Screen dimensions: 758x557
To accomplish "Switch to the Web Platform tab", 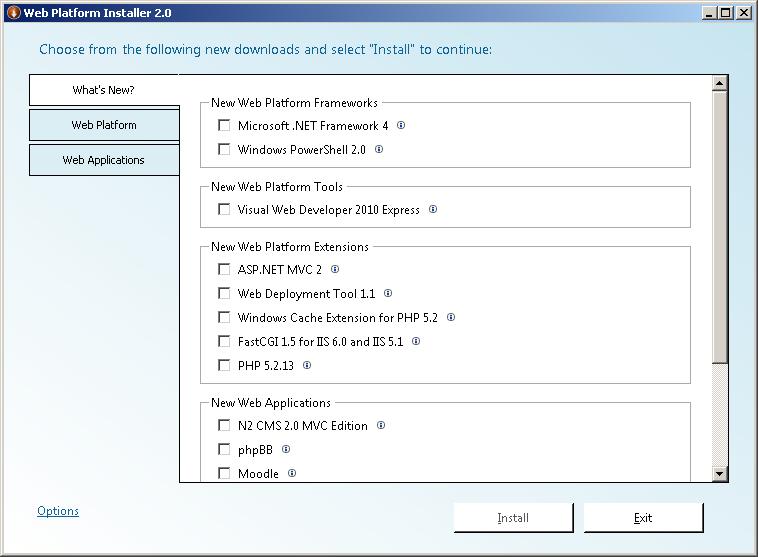I will click(x=104, y=125).
